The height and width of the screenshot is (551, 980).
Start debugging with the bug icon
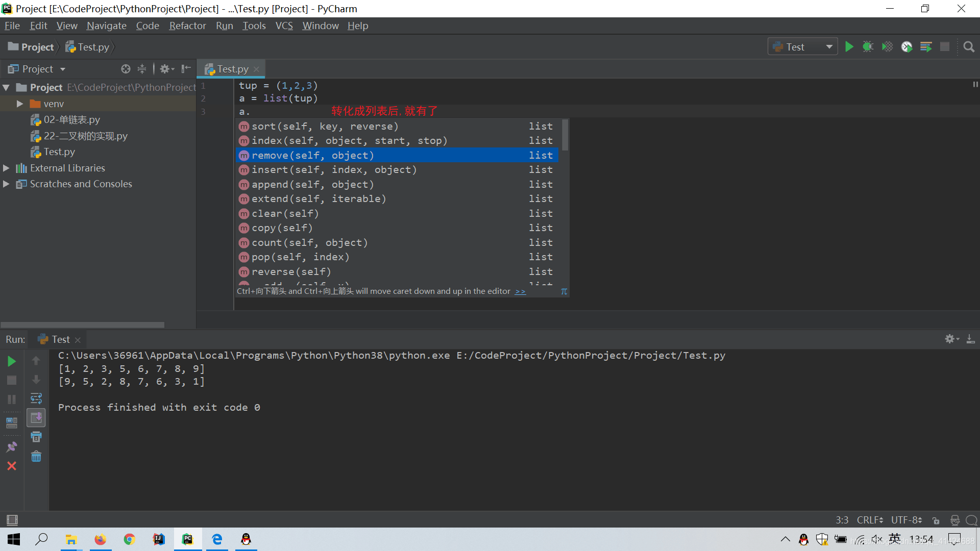(x=868, y=47)
